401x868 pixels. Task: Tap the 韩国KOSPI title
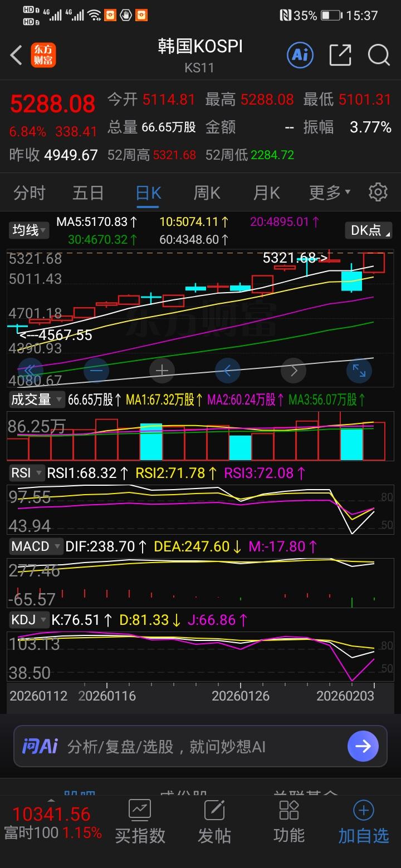pos(200,46)
